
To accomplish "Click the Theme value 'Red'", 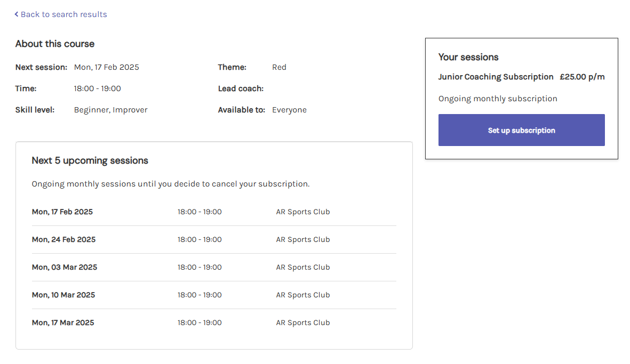I will click(279, 67).
